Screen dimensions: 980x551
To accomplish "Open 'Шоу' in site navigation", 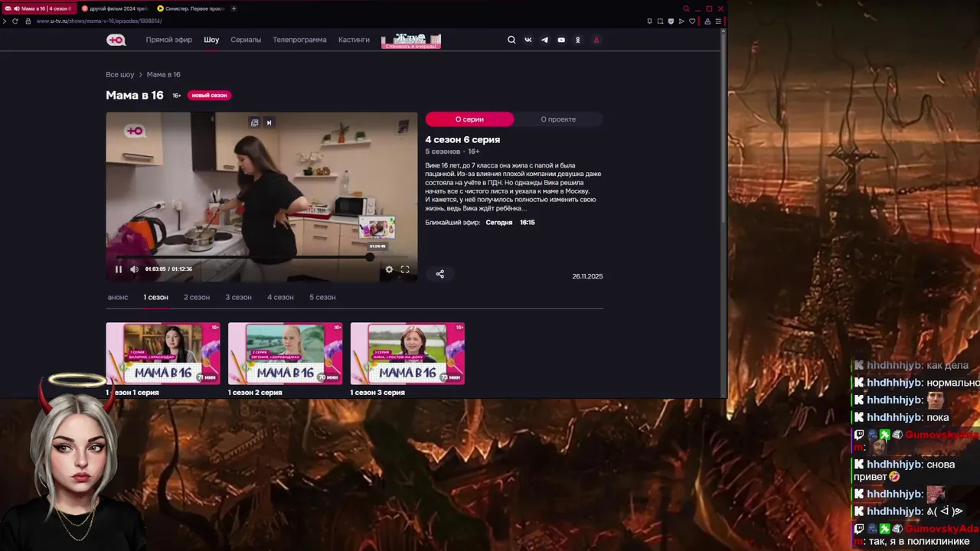I will [211, 40].
